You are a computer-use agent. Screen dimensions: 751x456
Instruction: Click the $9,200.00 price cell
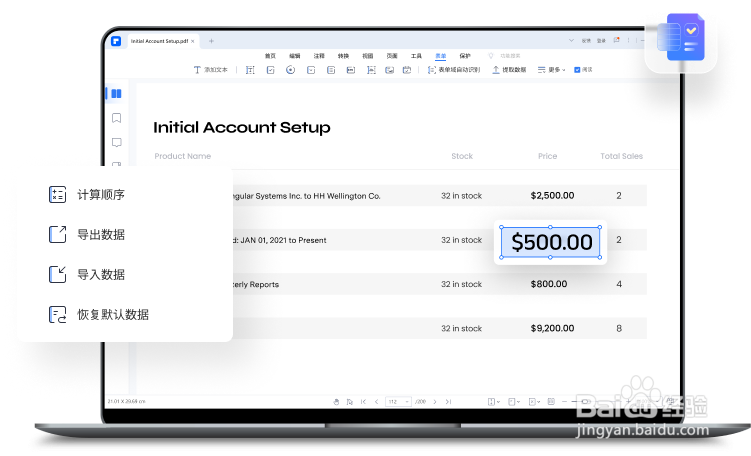coord(552,328)
